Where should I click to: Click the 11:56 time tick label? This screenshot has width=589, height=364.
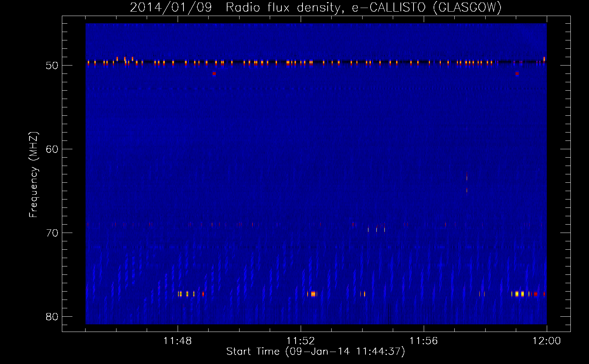coord(424,341)
